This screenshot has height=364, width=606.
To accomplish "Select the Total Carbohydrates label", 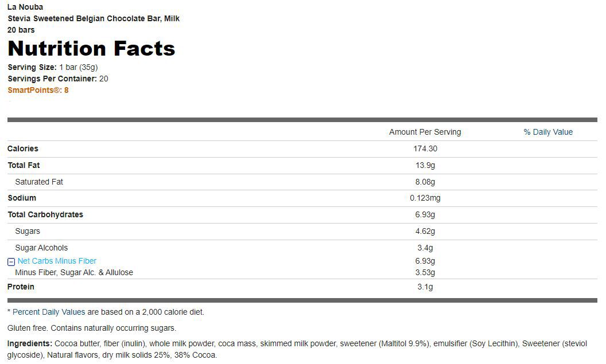I will tap(45, 214).
